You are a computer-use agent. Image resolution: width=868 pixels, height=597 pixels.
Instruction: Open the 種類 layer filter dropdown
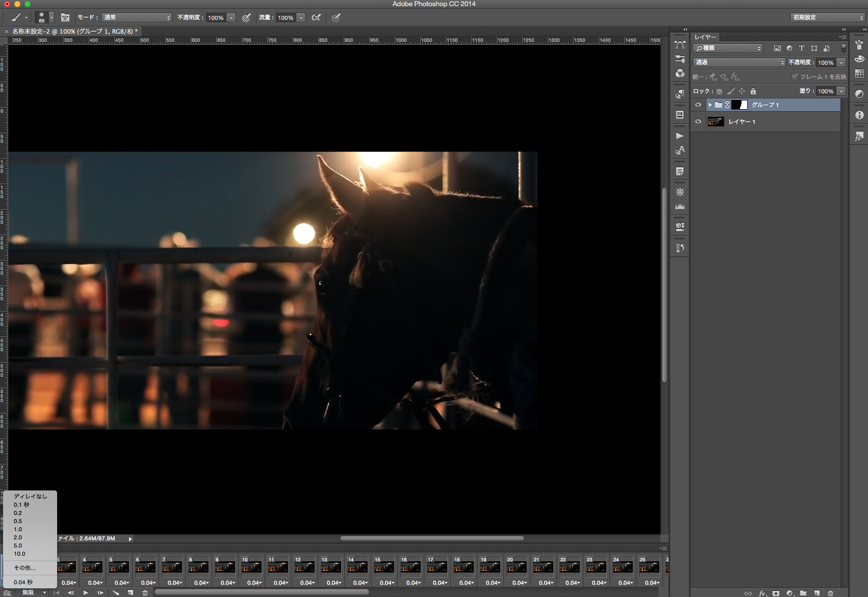pyautogui.click(x=728, y=48)
